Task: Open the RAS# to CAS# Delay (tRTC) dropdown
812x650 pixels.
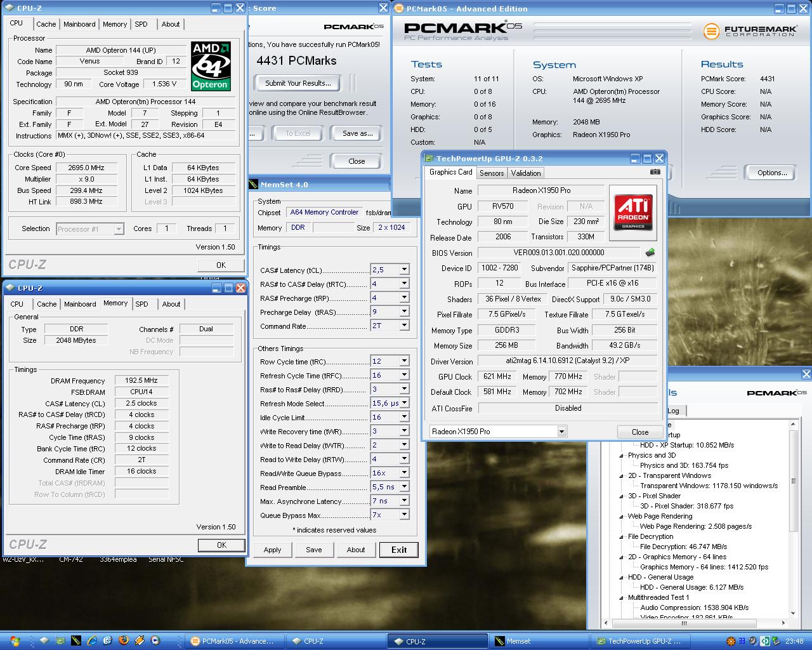Action: coord(403,284)
